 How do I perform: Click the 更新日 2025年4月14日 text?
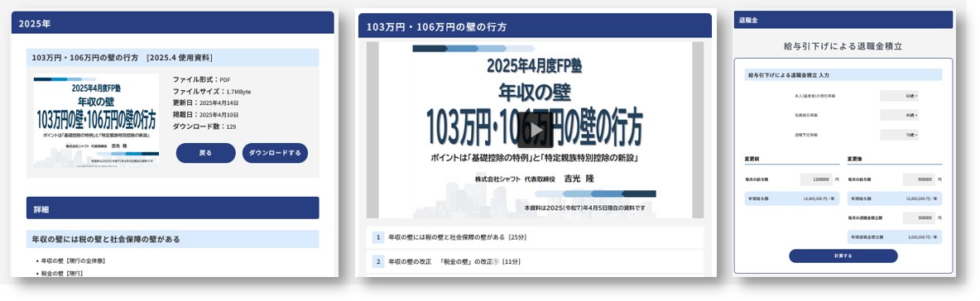click(205, 103)
